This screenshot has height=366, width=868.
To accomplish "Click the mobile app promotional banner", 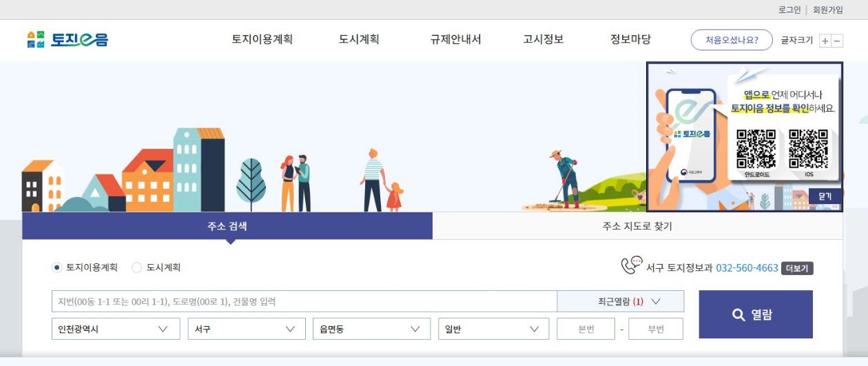I will coord(744,136).
